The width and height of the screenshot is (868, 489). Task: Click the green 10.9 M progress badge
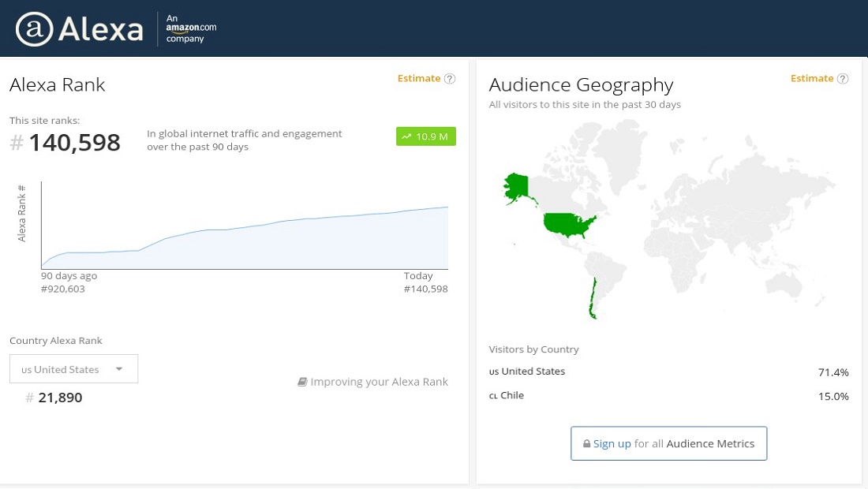pos(426,136)
